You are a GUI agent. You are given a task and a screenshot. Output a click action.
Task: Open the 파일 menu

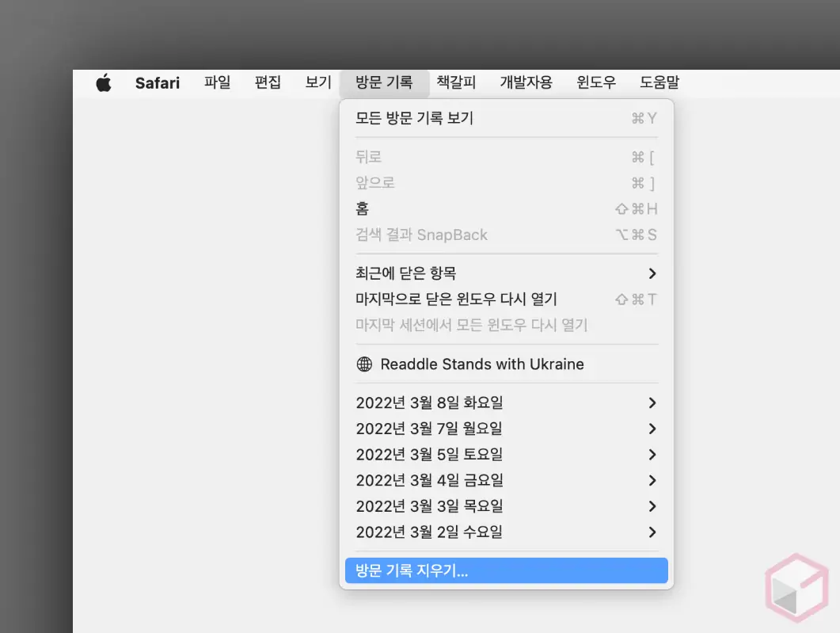pos(217,82)
